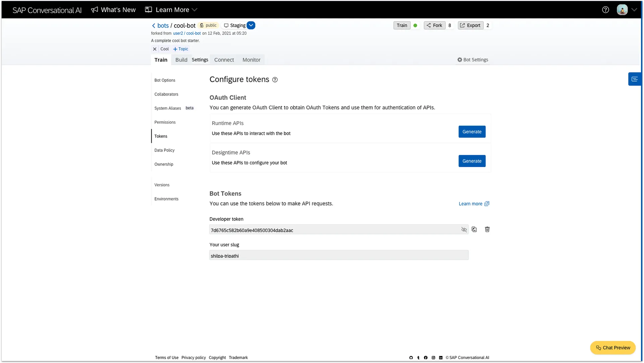Switch to the Connect tab
Image resolution: width=644 pixels, height=363 pixels.
pyautogui.click(x=224, y=60)
